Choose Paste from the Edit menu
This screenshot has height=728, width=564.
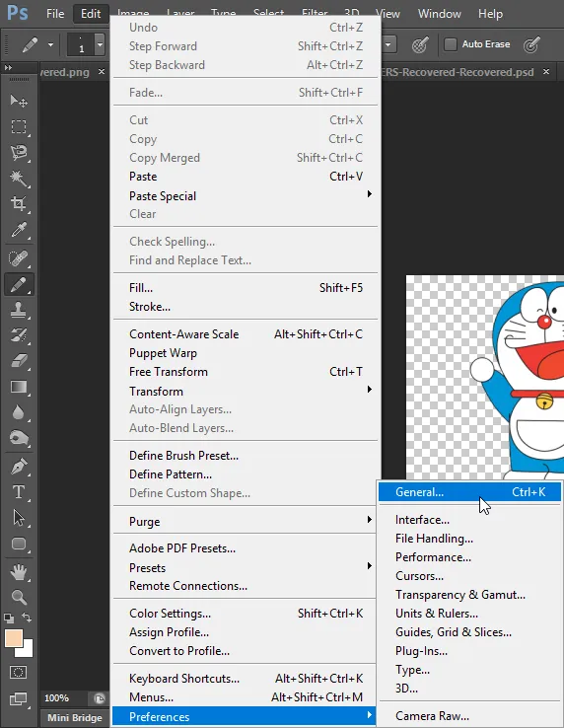coord(246,177)
